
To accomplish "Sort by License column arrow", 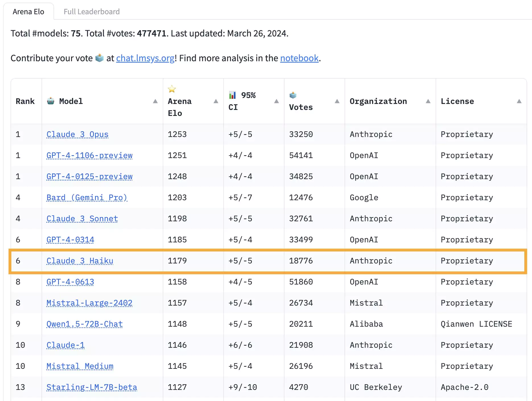I will point(519,101).
